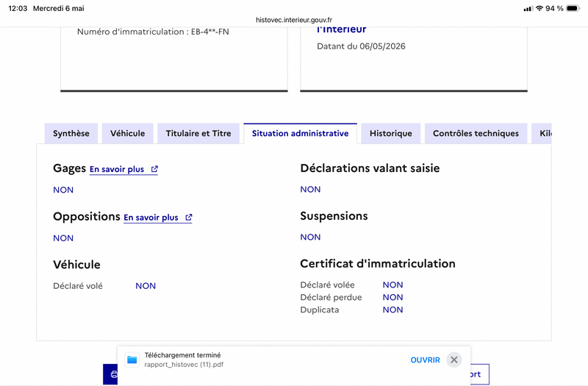Tap the battery icon in status bar
This screenshot has width=588, height=386.
[x=573, y=8]
